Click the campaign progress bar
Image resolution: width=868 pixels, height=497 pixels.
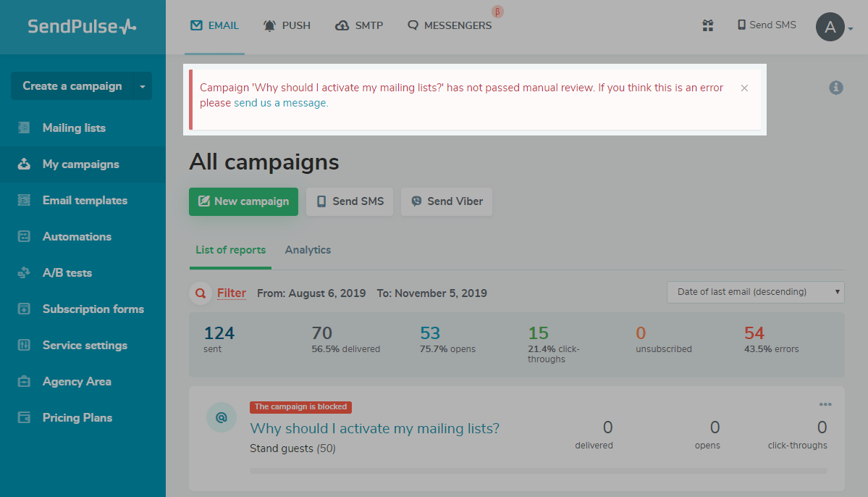pos(538,471)
